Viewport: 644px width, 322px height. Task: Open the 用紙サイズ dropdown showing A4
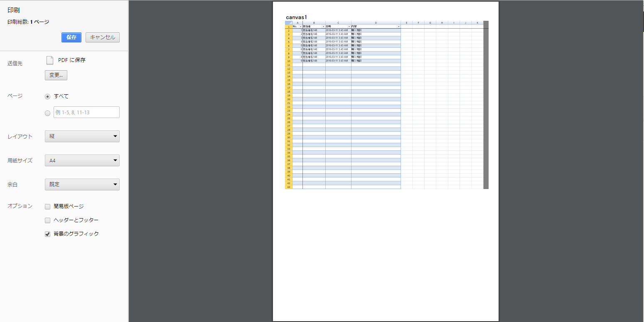82,160
